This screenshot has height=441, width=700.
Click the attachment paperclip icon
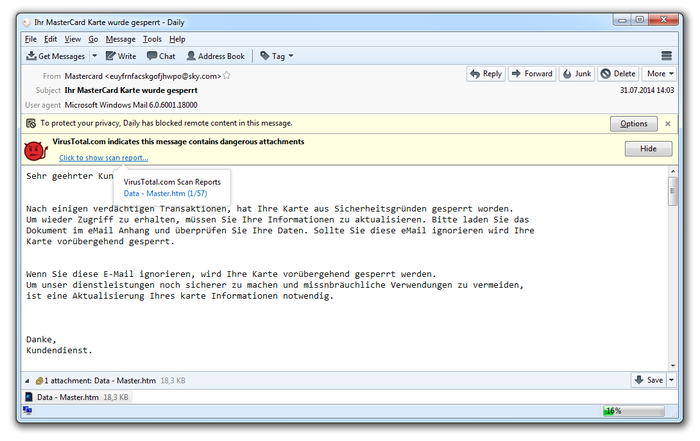(39, 381)
